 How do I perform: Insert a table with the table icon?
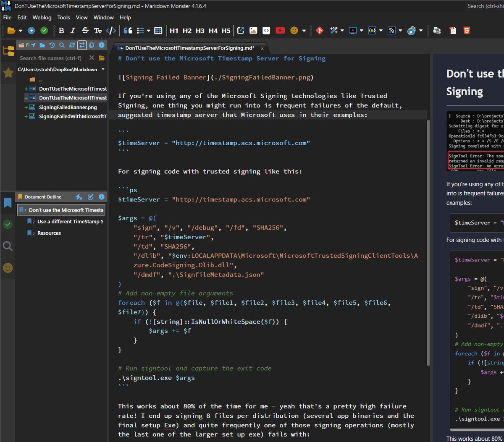click(158, 30)
